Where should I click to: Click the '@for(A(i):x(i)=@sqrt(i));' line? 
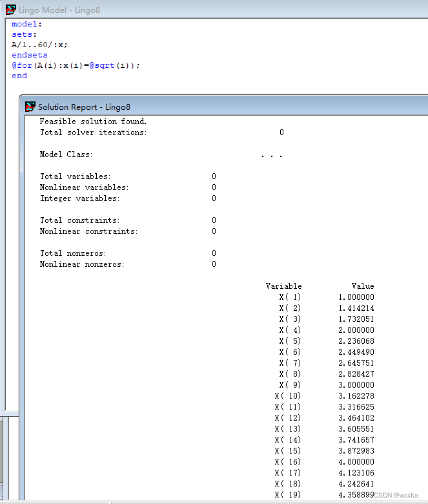pyautogui.click(x=76, y=65)
